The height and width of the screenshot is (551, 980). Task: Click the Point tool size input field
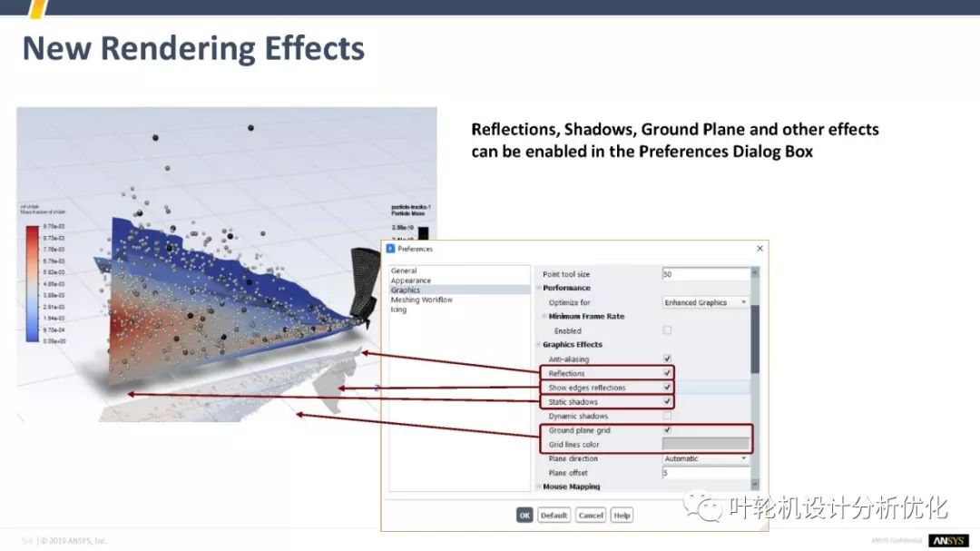pyautogui.click(x=705, y=274)
